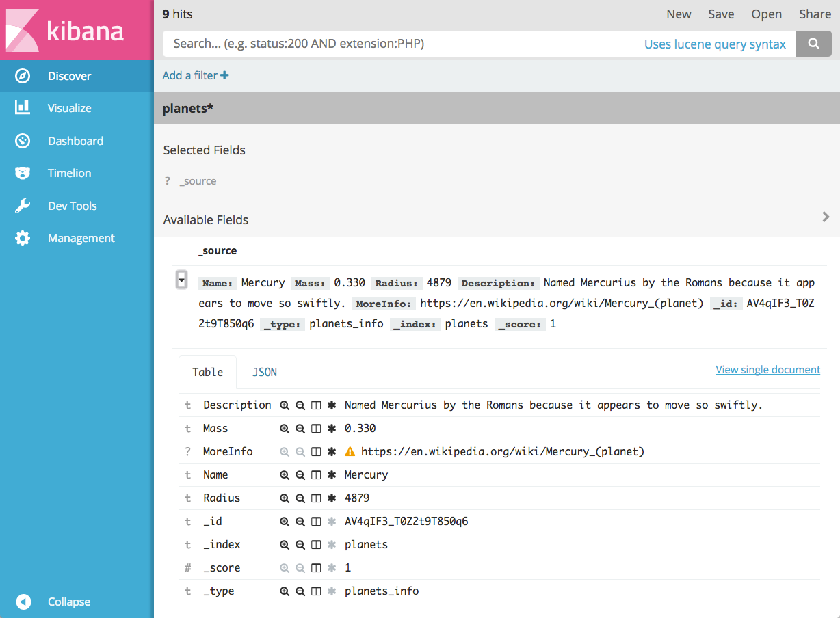The height and width of the screenshot is (618, 840).
Task: Click the Collapse label in sidebar
Action: pyautogui.click(x=69, y=602)
